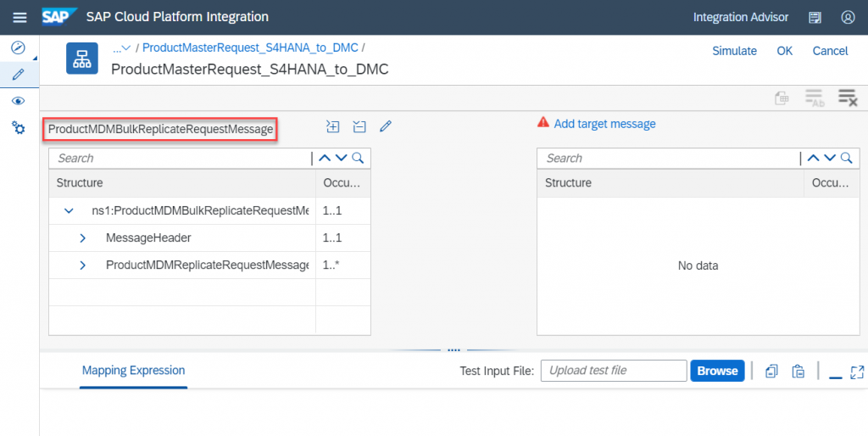Click the Upload test file input
868x436 pixels.
(614, 371)
